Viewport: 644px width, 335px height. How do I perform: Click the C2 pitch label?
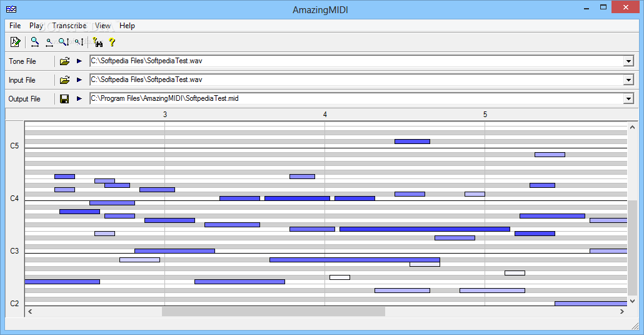(x=14, y=304)
